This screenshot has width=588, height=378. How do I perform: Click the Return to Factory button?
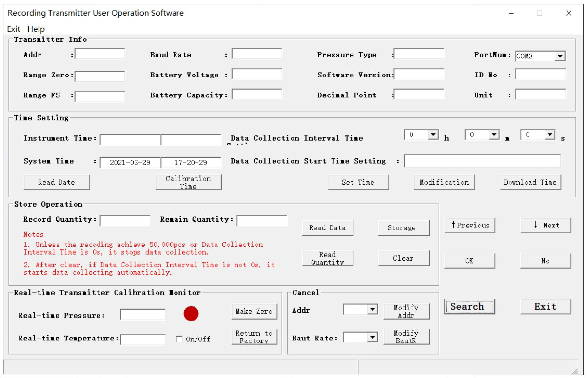pos(254,337)
